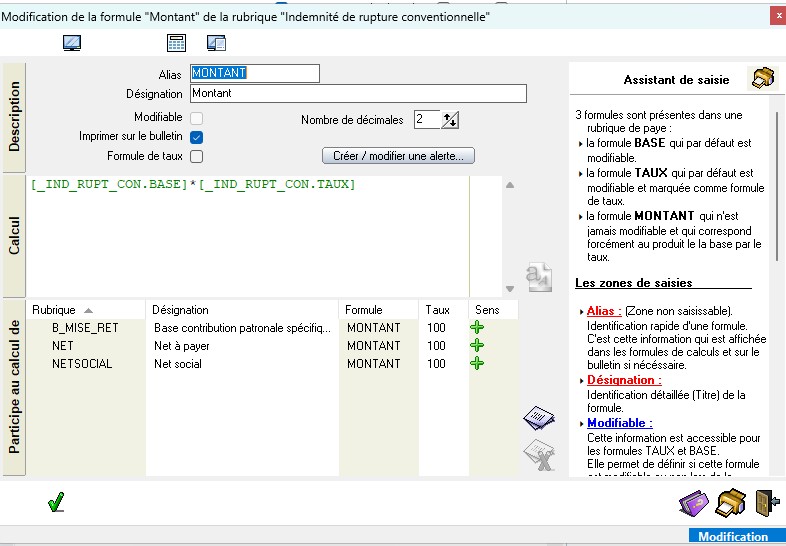Uncheck Imprimer sur le bulletin
Screen dimensions: 786x546
pyautogui.click(x=197, y=137)
